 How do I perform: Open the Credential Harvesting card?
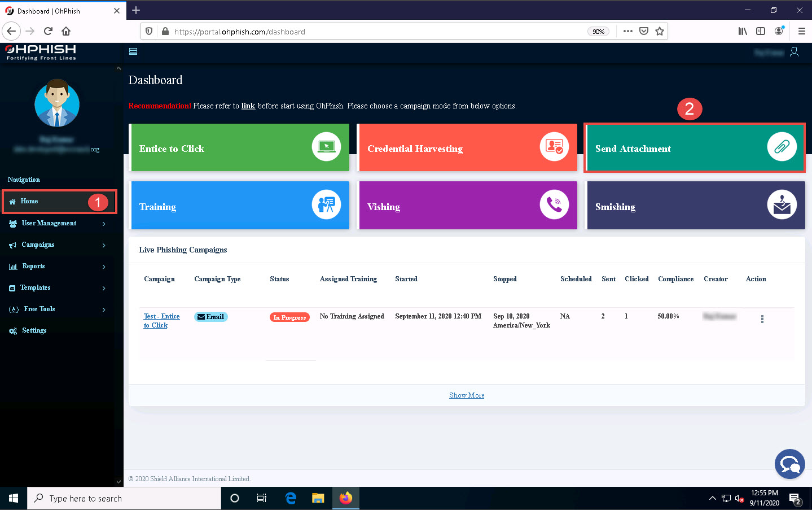pyautogui.click(x=467, y=147)
